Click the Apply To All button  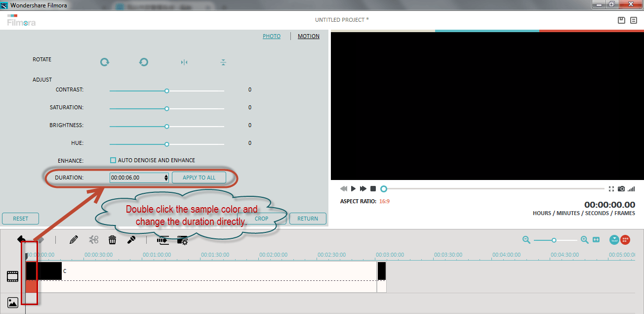[x=199, y=178]
